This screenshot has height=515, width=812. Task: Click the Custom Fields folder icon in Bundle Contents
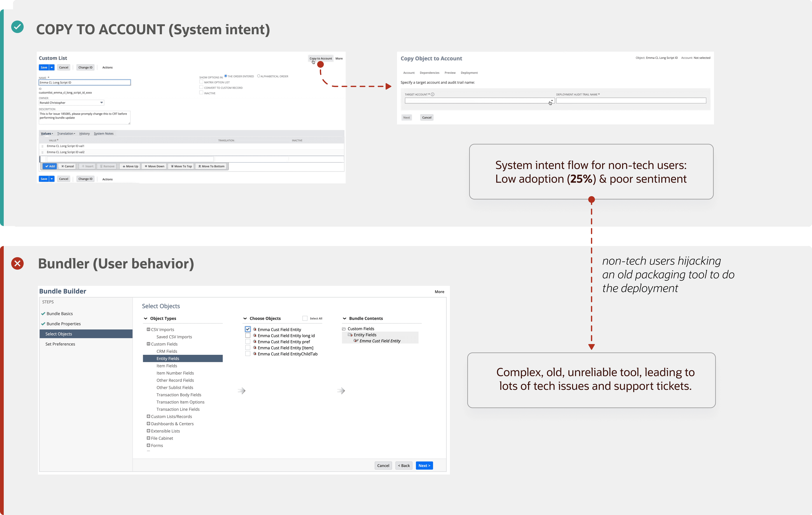(x=344, y=329)
